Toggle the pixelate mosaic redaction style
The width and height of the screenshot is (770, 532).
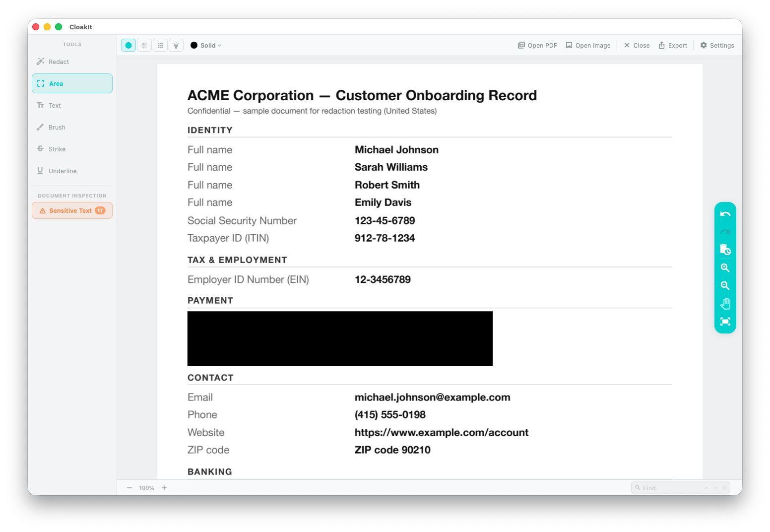[x=160, y=45]
